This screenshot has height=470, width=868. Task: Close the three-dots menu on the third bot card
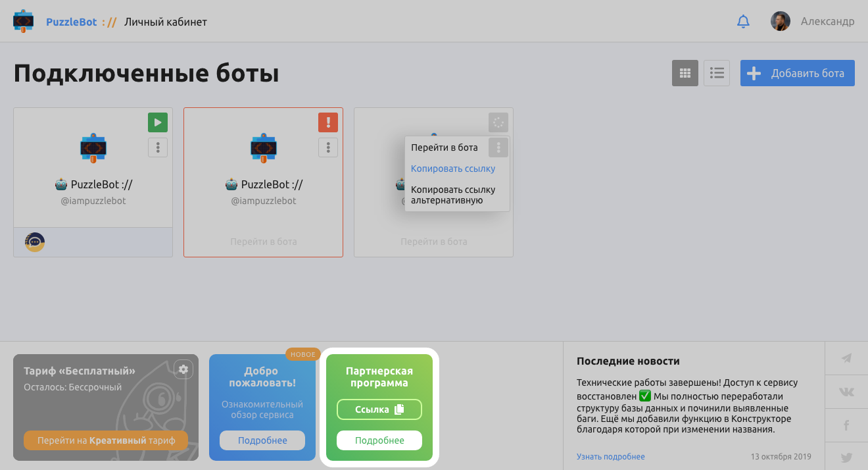(x=498, y=147)
